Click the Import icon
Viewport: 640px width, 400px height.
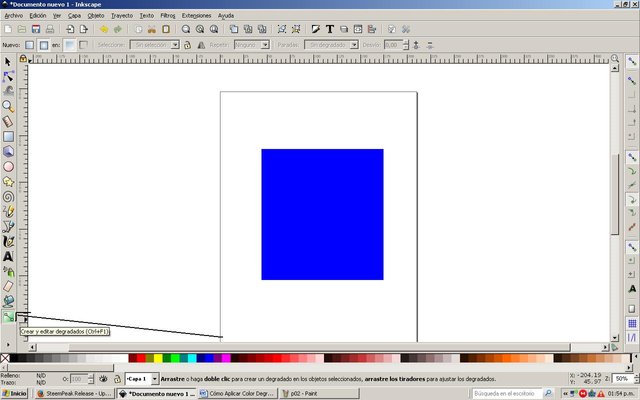click(70, 29)
